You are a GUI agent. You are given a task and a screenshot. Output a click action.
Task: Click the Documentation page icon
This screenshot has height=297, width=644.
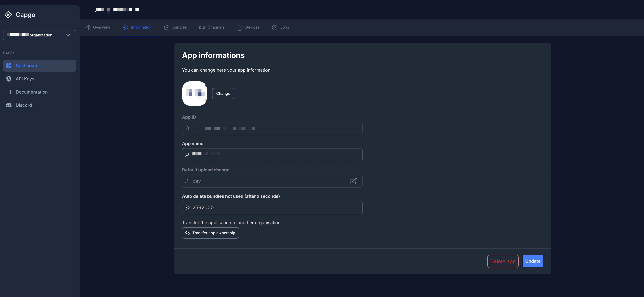point(9,92)
